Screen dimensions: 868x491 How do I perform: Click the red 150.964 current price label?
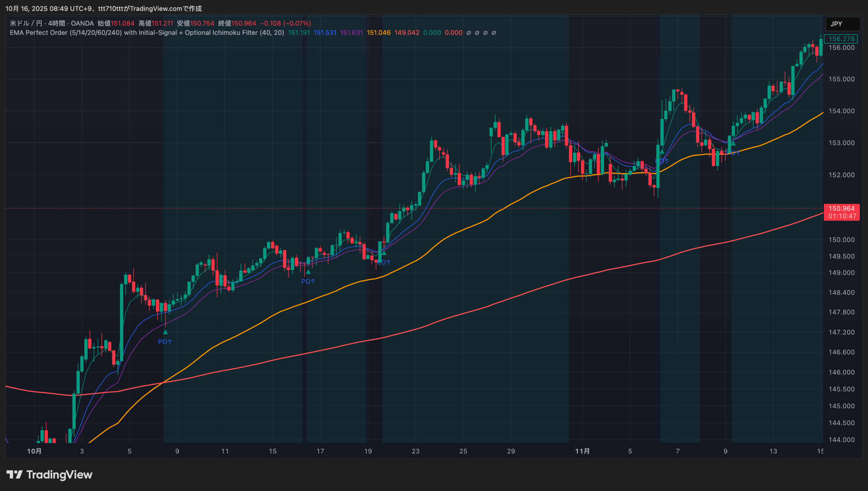(x=841, y=209)
